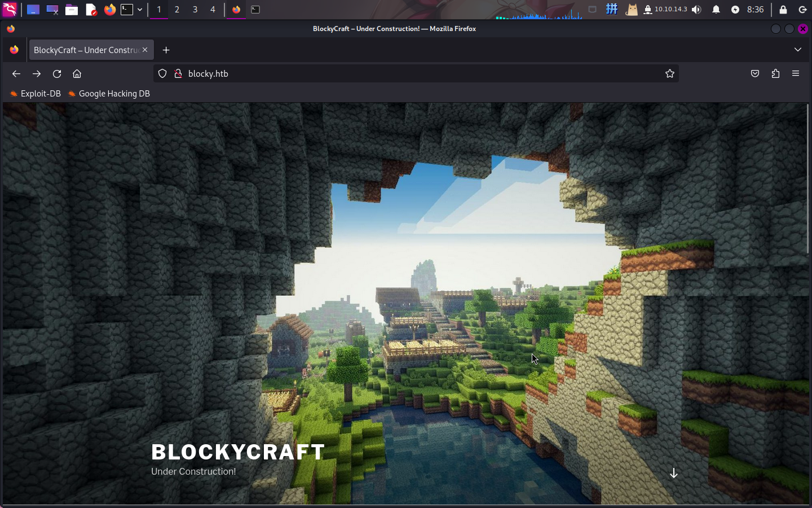Focus the terminal window in the taskbar
This screenshot has height=508, width=812.
click(x=255, y=10)
